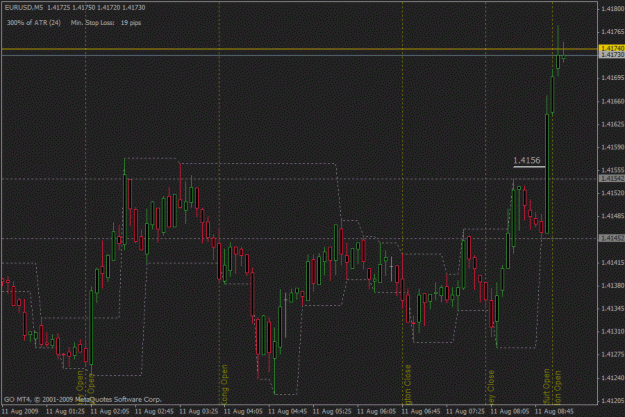Select the vertical 'furt Open' session label
The width and height of the screenshot is (625, 417).
547,386
